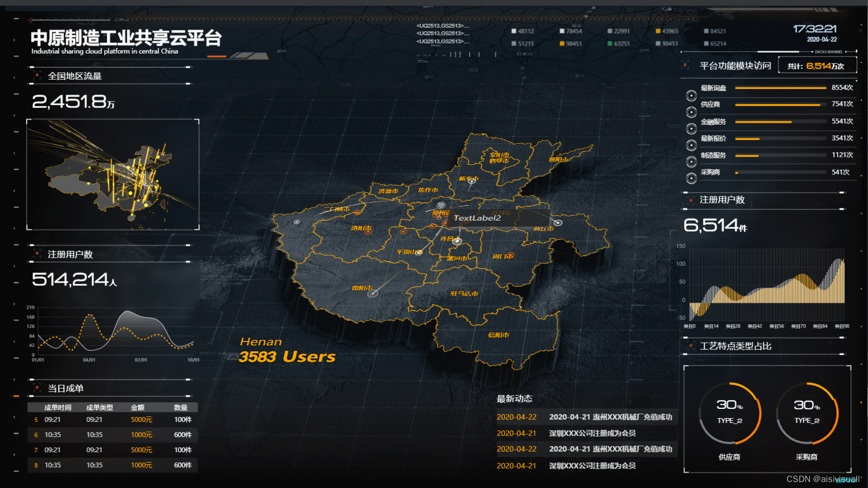This screenshot has height=488, width=868.
Task: Toggle the green 63251 legend item
Action: coord(619,43)
